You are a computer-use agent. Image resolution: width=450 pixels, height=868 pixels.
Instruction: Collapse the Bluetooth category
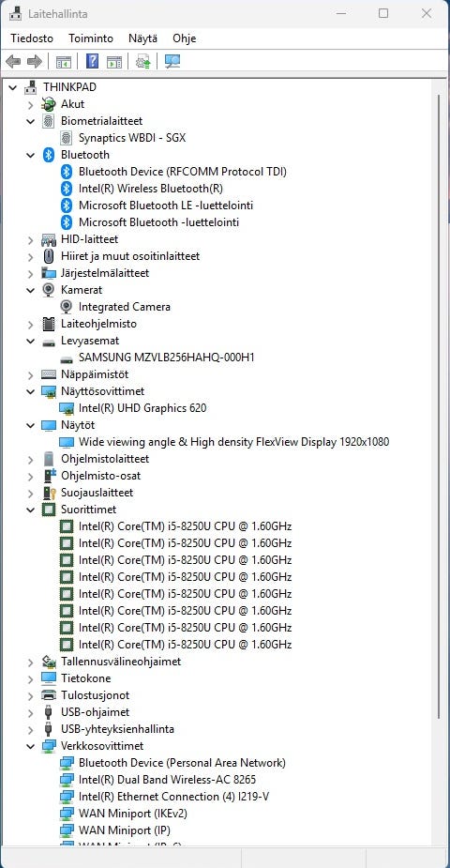30,155
